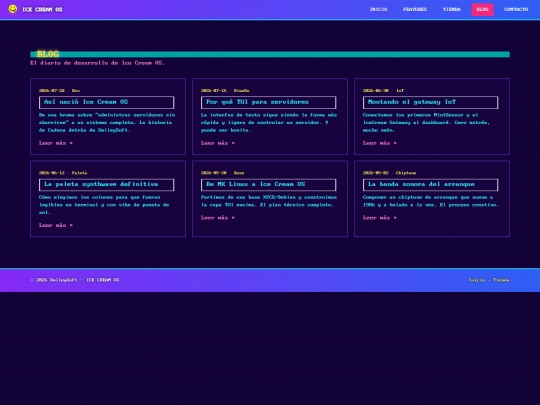The image size is (540, 405).
Task: Click the Así nació post description text
Action: pos(107,123)
